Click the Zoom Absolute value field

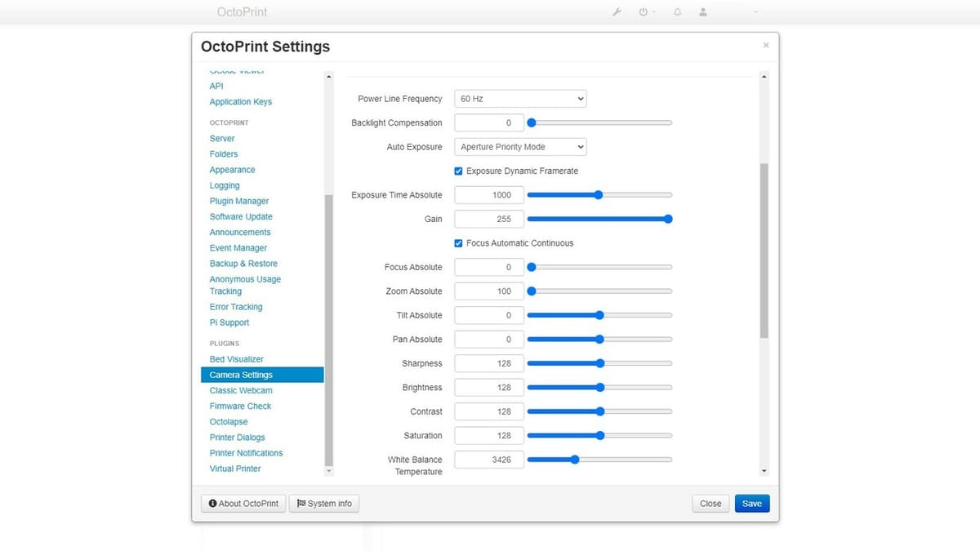tap(489, 291)
